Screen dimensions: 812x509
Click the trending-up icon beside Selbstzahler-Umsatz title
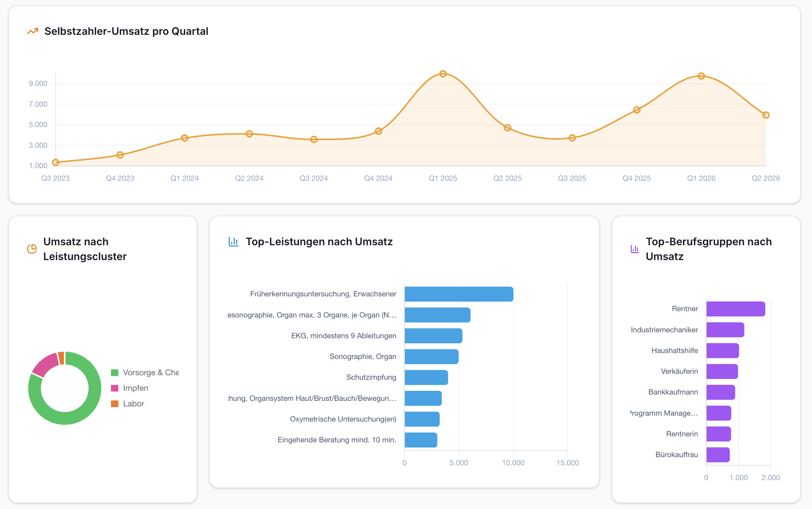(x=33, y=31)
